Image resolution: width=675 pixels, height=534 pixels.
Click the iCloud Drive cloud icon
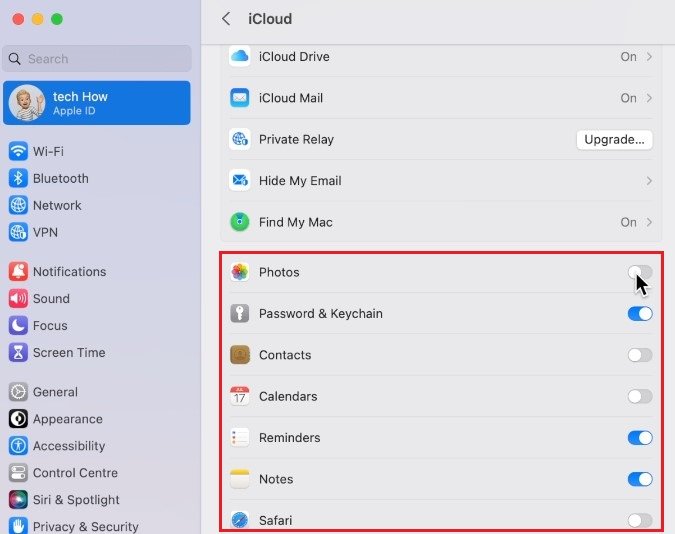pyautogui.click(x=240, y=57)
